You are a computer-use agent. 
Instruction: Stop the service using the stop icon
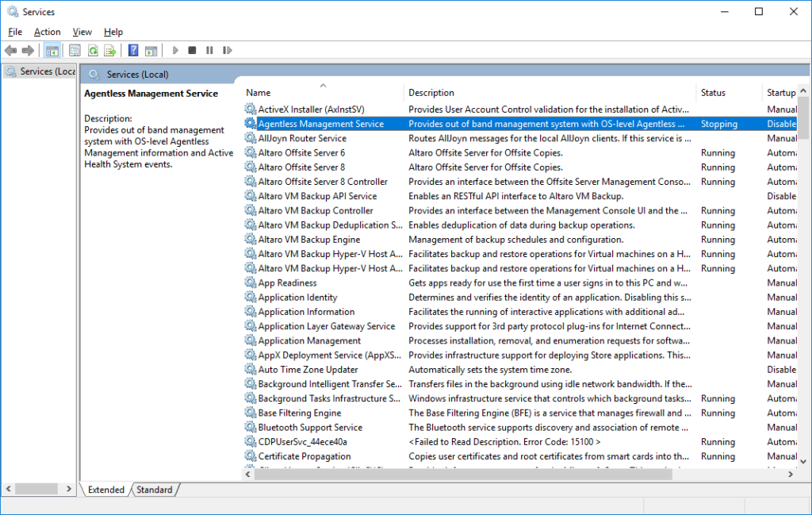[x=192, y=50]
